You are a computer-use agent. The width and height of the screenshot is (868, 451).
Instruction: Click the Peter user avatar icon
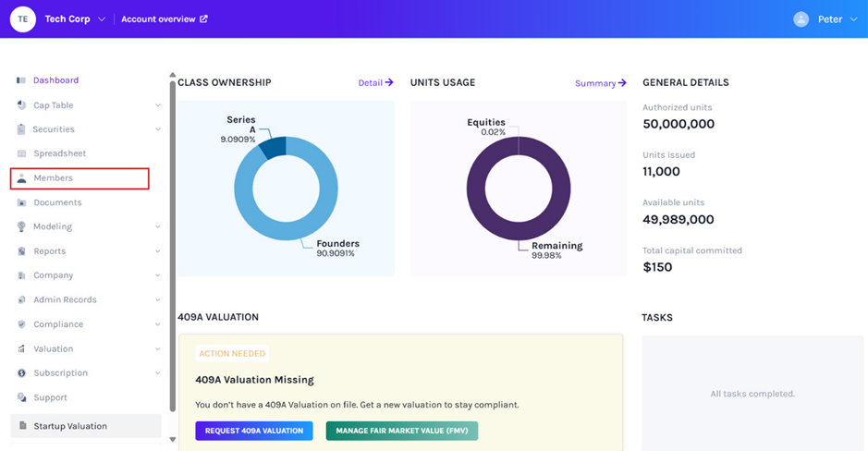click(801, 19)
